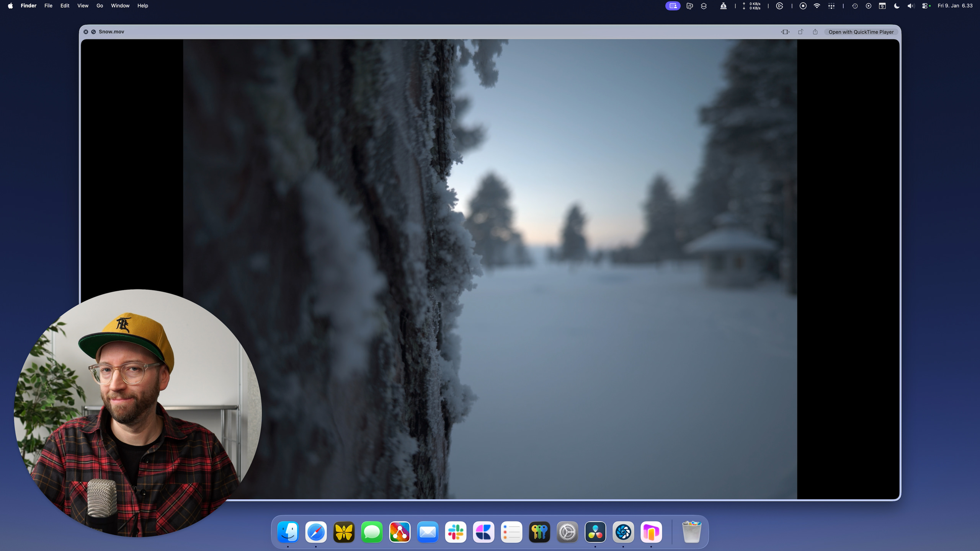Screen dimensions: 980x551
Task: Open Messages from the Dock
Action: click(x=371, y=531)
